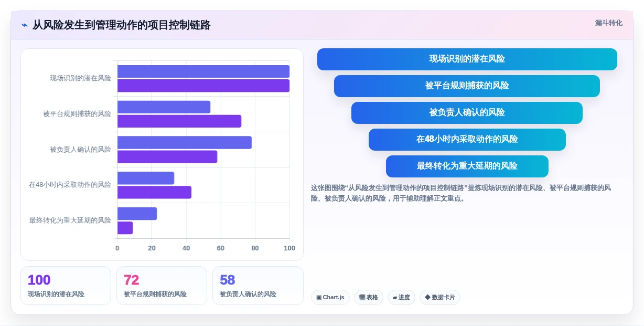Click upper blue bar for 在48小时内采取动作的风险
Screen dimensions: 644x326
[x=146, y=178]
